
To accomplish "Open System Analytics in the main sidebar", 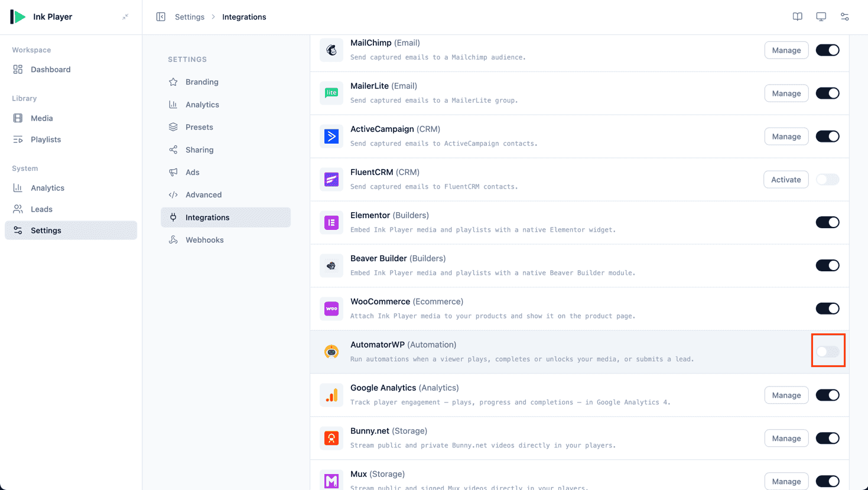I will click(71, 188).
